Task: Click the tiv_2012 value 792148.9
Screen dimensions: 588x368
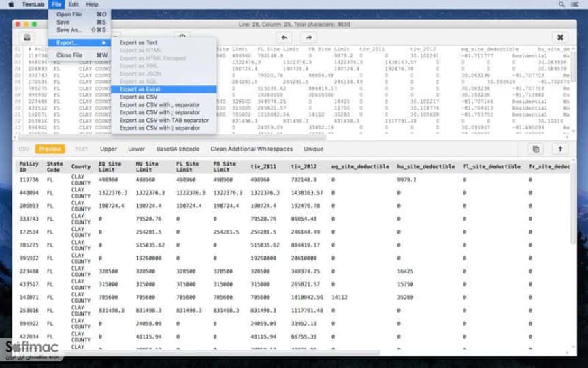Action: coord(304,180)
